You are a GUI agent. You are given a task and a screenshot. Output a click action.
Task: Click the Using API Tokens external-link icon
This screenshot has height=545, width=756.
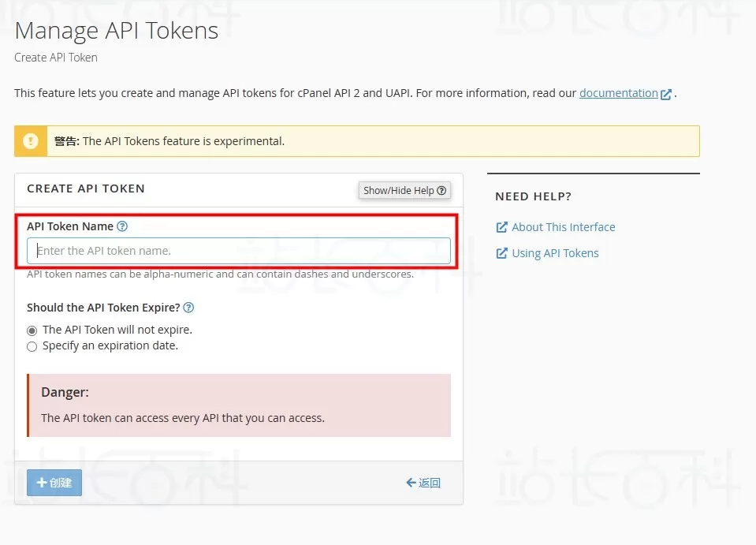coord(502,253)
